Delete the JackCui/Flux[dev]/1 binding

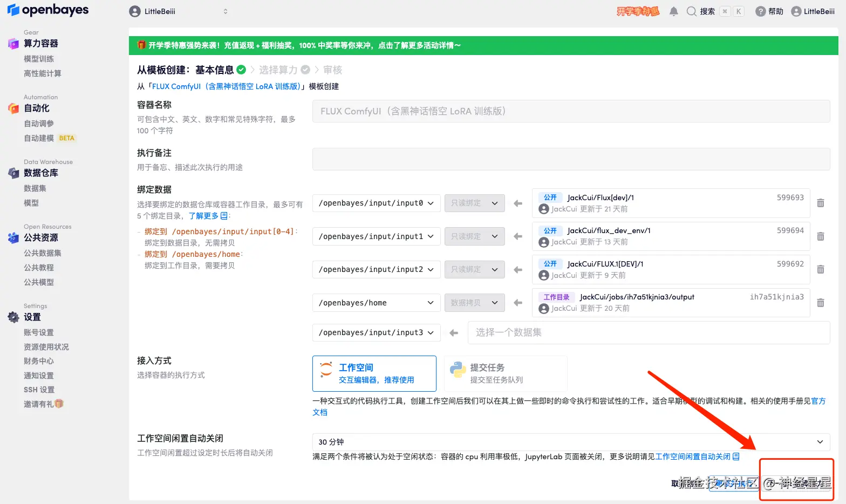point(821,203)
